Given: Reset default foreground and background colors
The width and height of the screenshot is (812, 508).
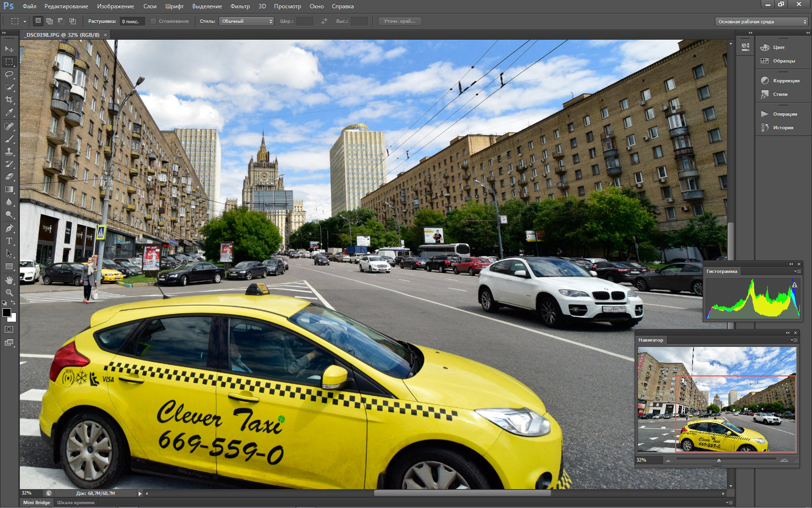Looking at the screenshot, I should (4, 303).
